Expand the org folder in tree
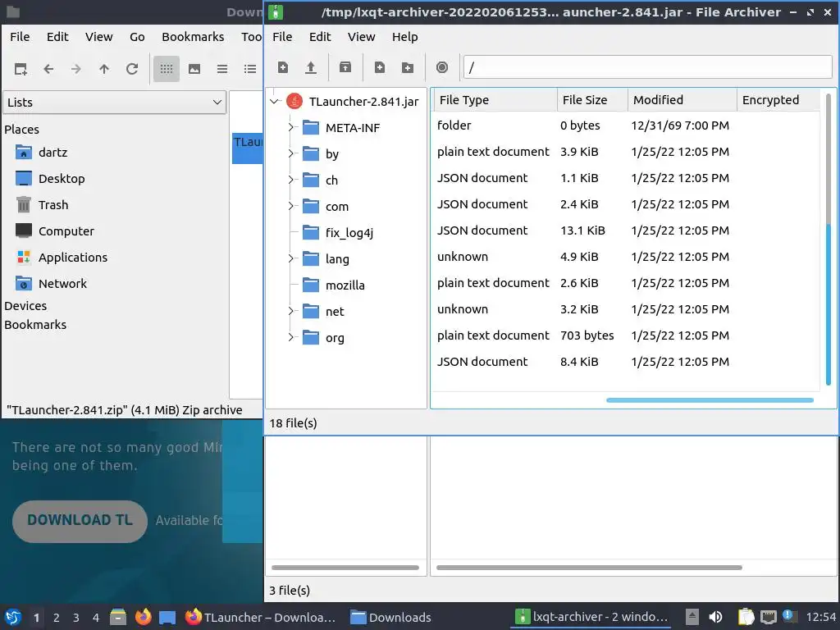The image size is (840, 630). pos(291,337)
